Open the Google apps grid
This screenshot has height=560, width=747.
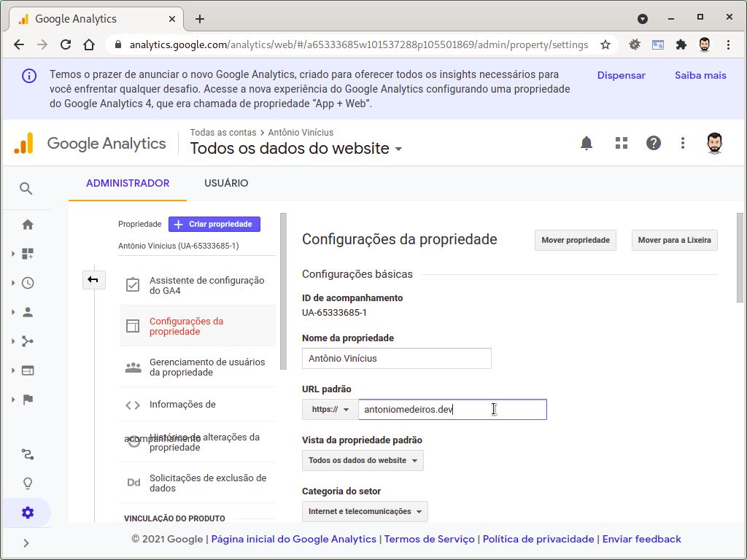(x=622, y=143)
